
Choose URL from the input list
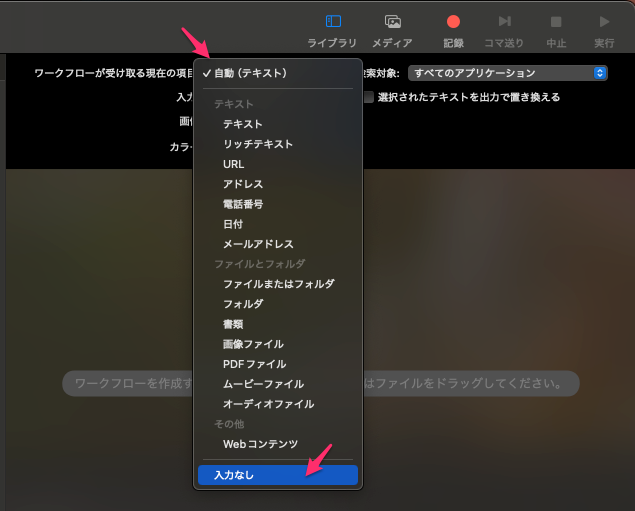[x=234, y=164]
